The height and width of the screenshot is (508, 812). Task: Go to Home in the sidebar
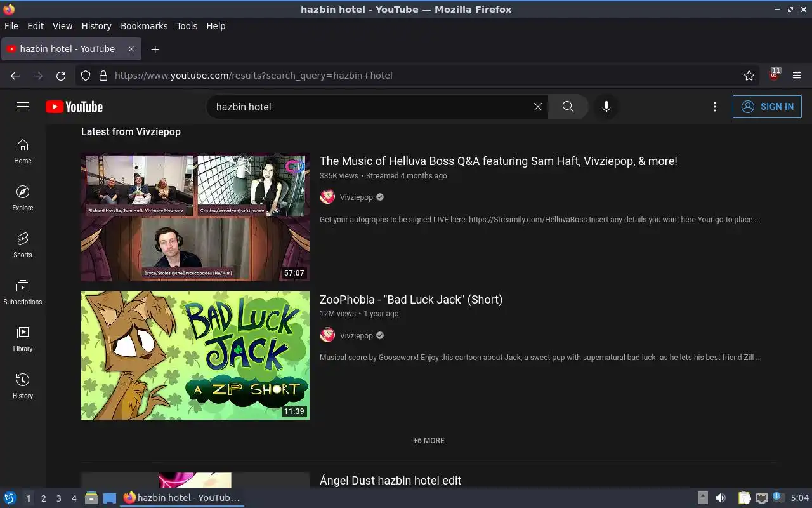tap(23, 152)
